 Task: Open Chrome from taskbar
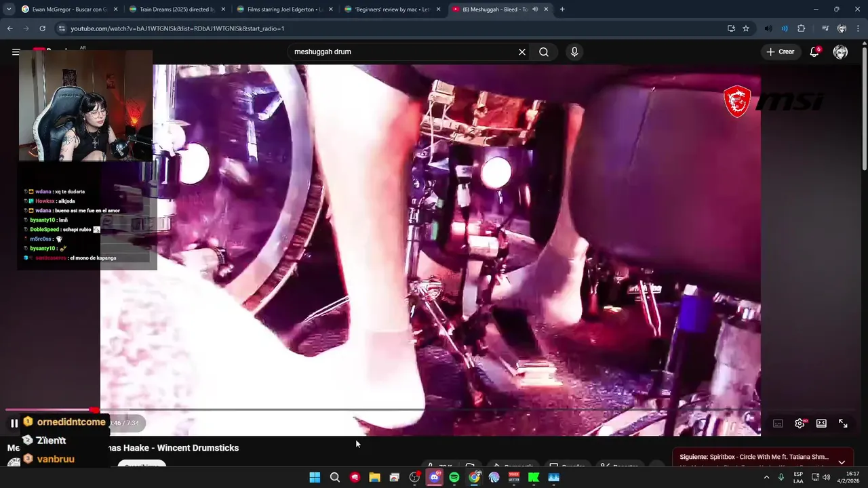click(474, 477)
